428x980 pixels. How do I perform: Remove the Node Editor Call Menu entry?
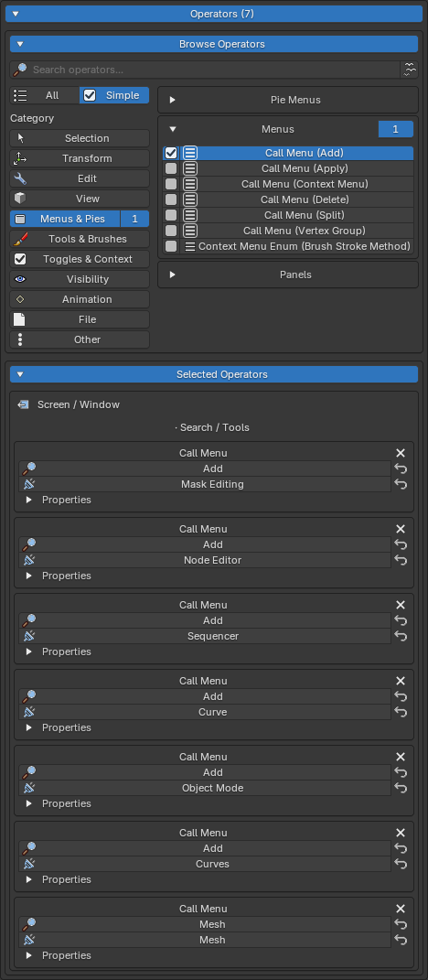pos(401,529)
